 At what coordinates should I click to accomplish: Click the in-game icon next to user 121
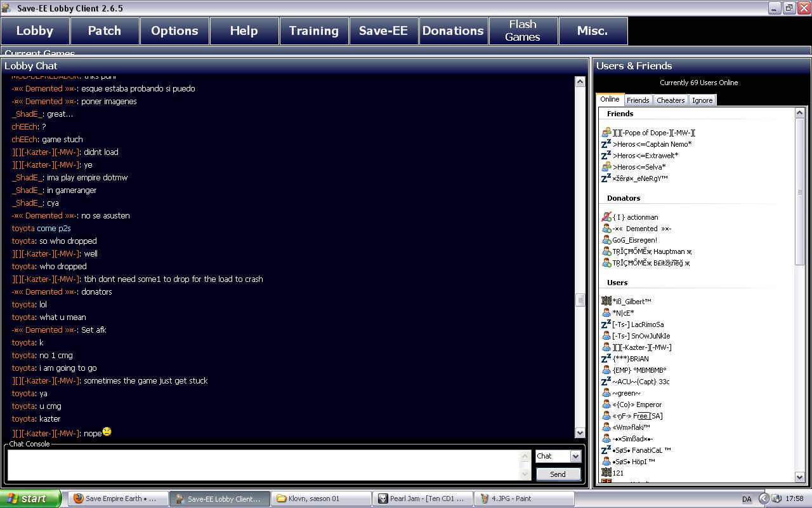tap(606, 472)
